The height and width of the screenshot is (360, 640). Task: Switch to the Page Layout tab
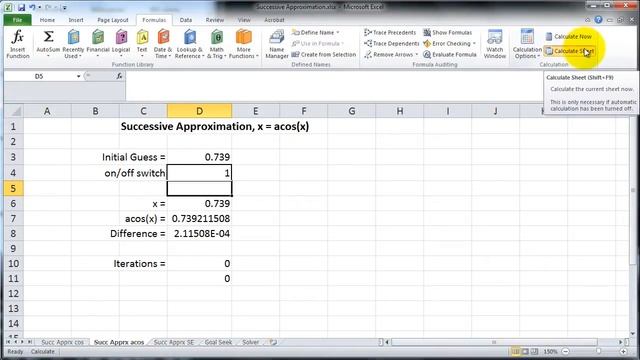(113, 20)
